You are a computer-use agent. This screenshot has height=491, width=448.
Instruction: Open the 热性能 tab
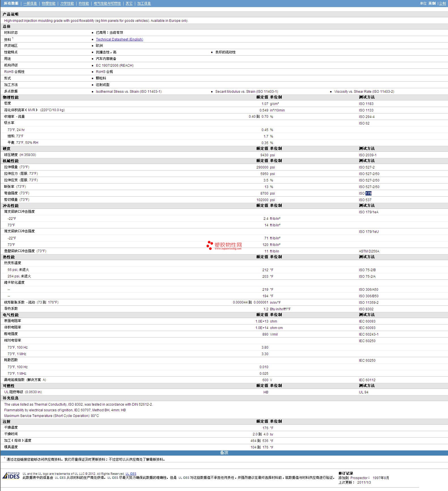[84, 3]
